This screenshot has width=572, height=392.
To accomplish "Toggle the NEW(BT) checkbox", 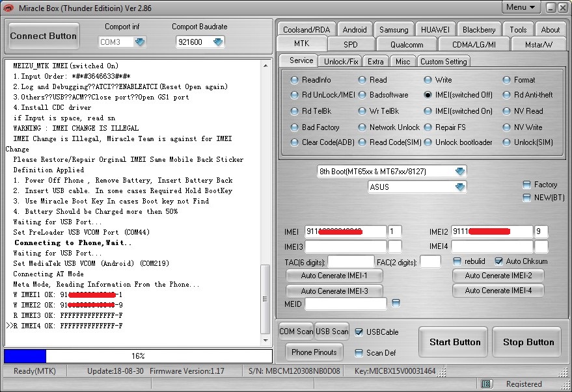I will point(526,198).
